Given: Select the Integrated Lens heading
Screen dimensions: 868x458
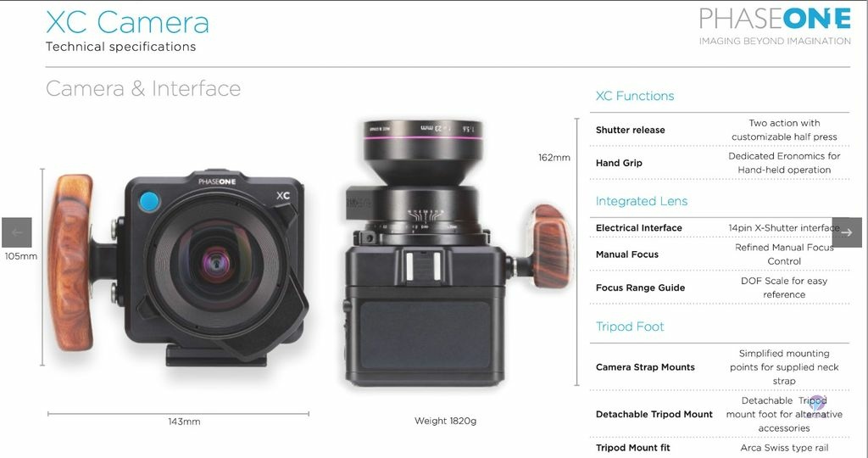Looking at the screenshot, I should pyautogui.click(x=641, y=201).
